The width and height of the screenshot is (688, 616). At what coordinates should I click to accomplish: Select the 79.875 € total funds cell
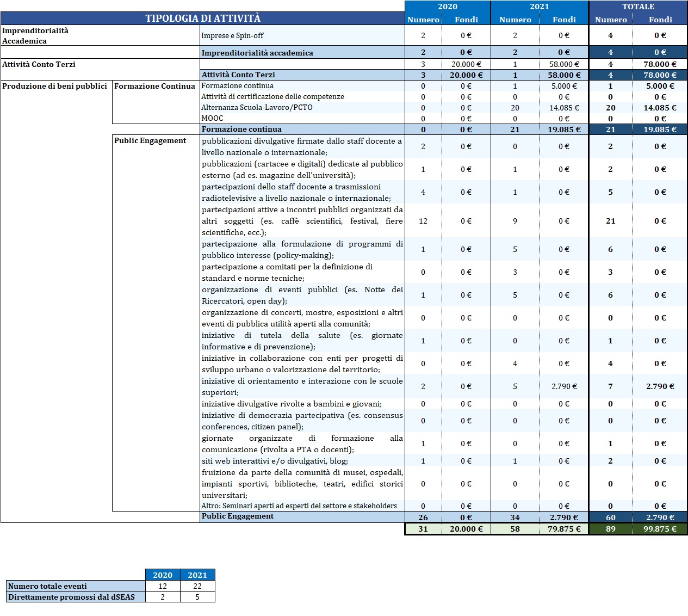563,529
